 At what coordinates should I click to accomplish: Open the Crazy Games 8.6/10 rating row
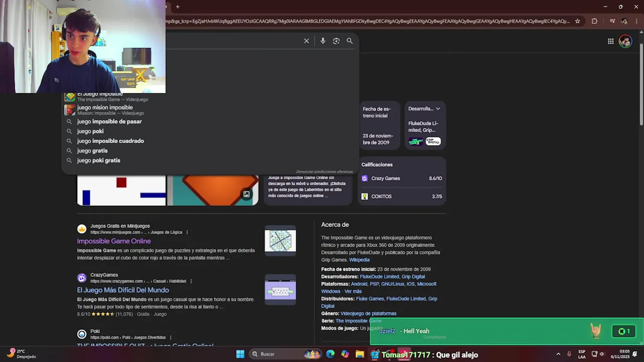(401, 178)
